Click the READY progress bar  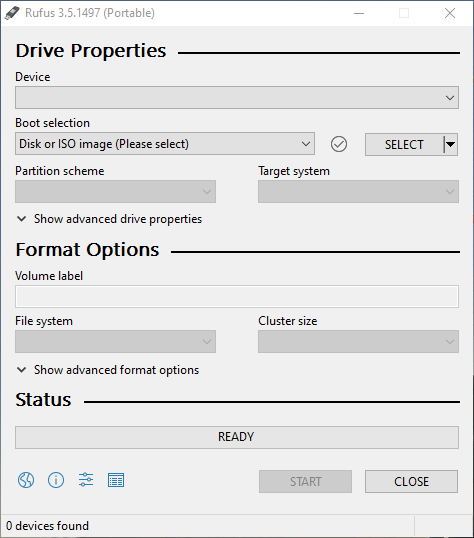pos(237,437)
